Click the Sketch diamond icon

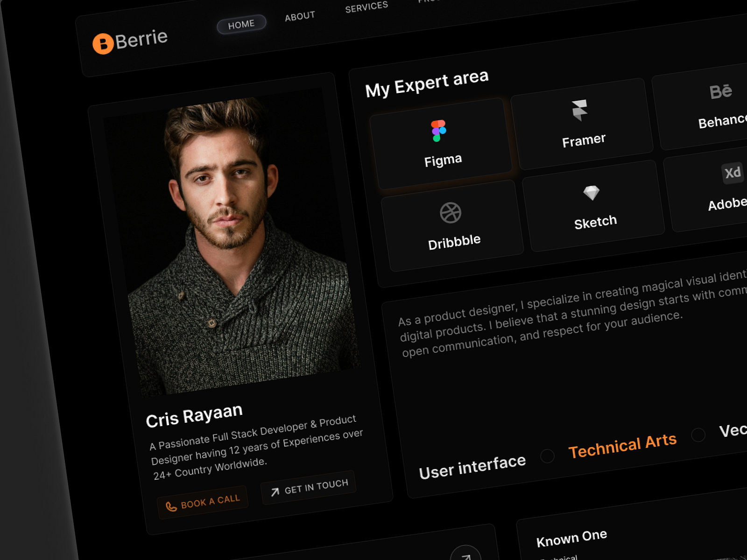pyautogui.click(x=592, y=192)
